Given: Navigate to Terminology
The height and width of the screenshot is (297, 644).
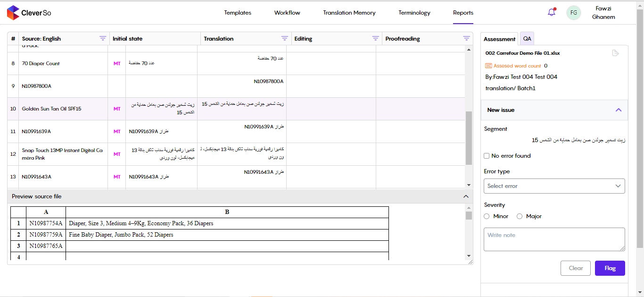Looking at the screenshot, I should coord(414,13).
